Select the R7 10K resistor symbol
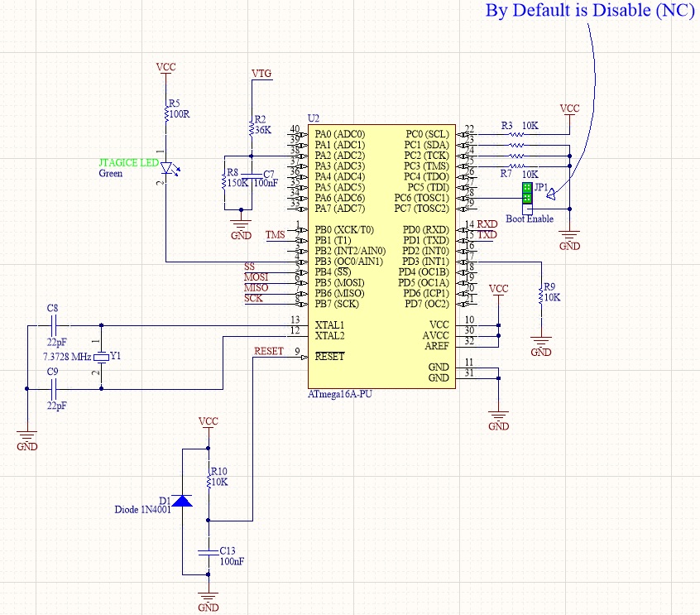This screenshot has height=615, width=700. click(x=516, y=166)
